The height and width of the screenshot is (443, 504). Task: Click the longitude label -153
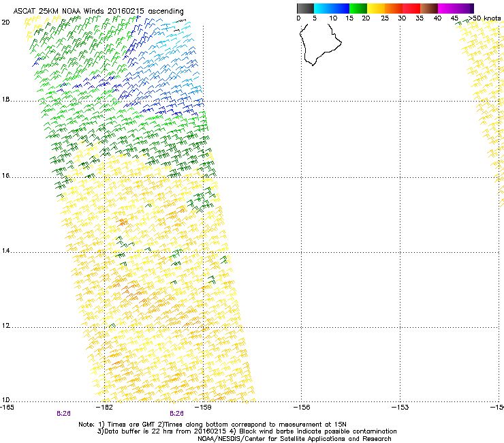click(400, 408)
